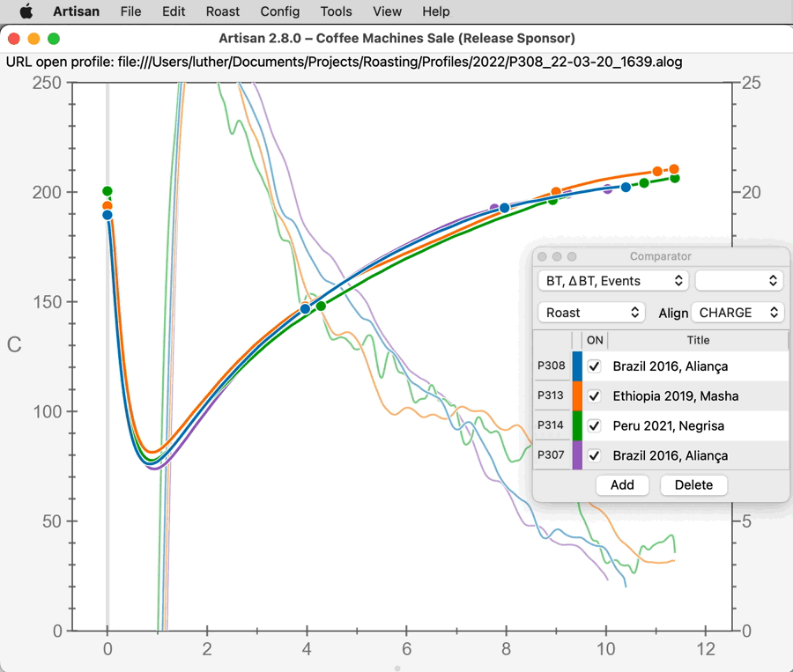Viewport: 793px width, 672px height.
Task: Click the blue end marker past minute 10
Action: coord(626,187)
